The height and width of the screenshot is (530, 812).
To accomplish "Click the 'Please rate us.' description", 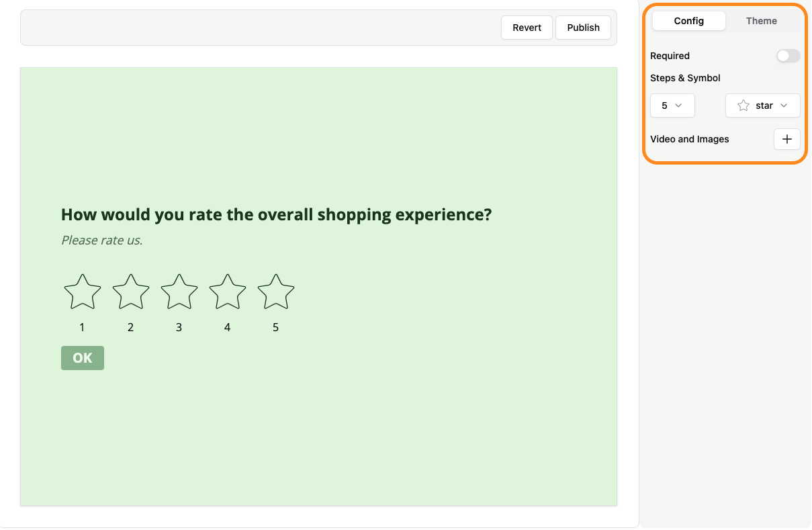I will pos(102,240).
